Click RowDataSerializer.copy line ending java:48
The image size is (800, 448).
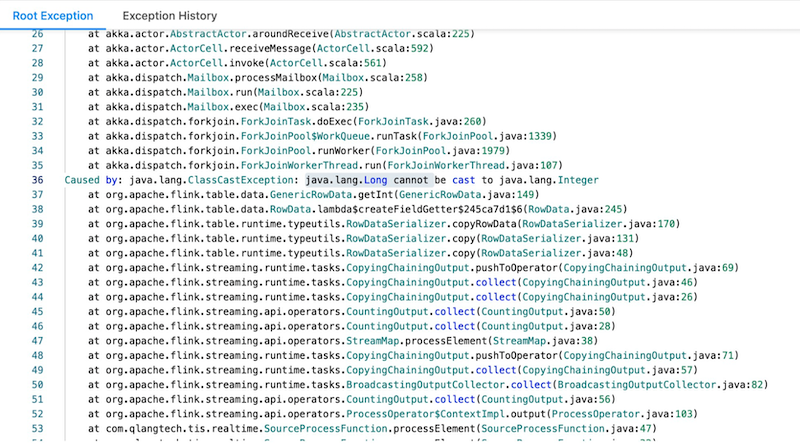(x=360, y=253)
